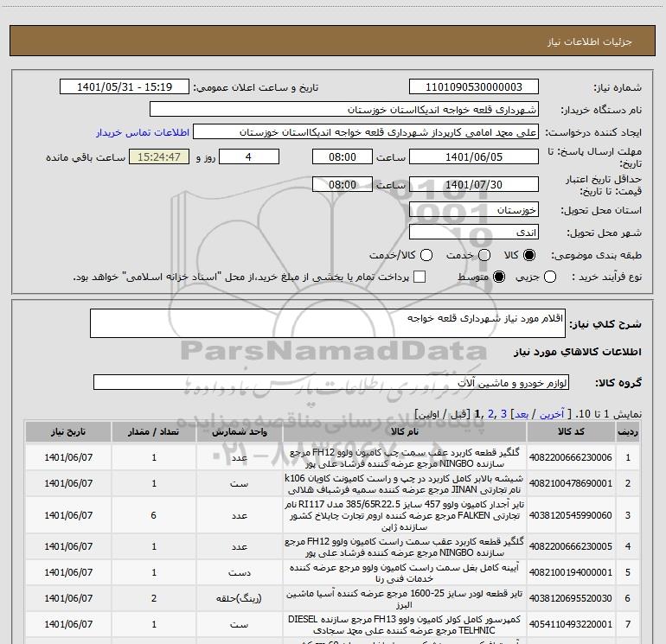
Task: Click the remaining time field 15:24:47
Action: [x=159, y=156]
